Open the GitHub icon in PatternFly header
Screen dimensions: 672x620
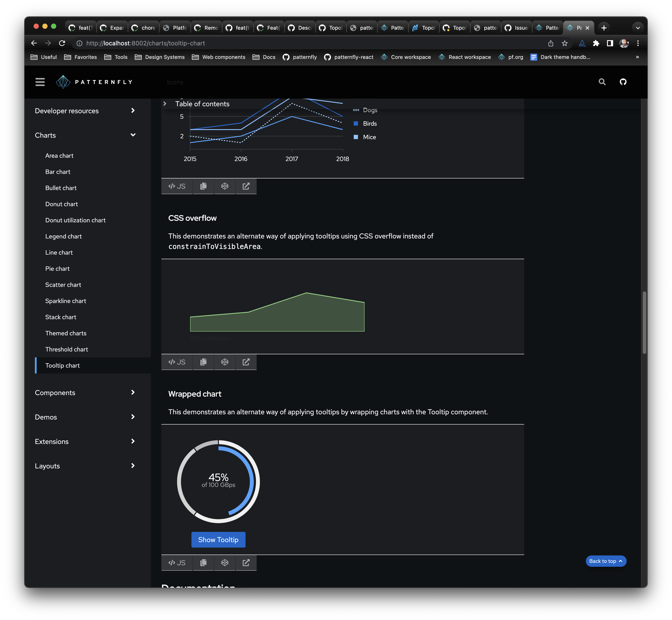pos(623,82)
